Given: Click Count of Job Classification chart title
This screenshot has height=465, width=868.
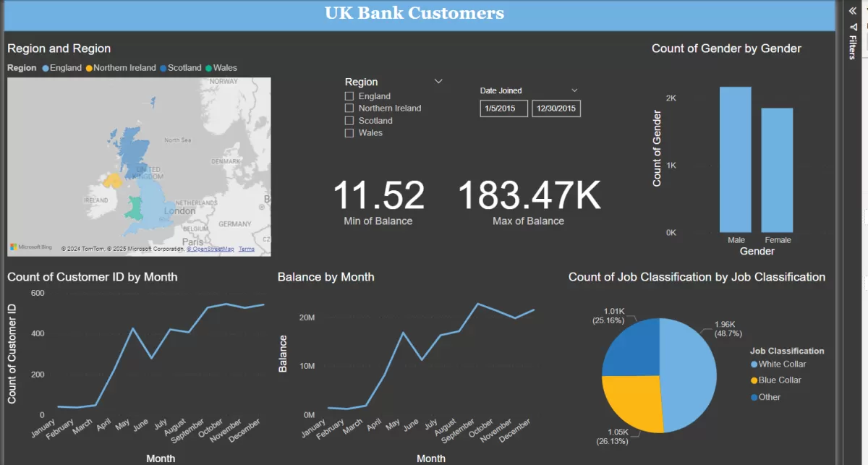Looking at the screenshot, I should coord(697,277).
